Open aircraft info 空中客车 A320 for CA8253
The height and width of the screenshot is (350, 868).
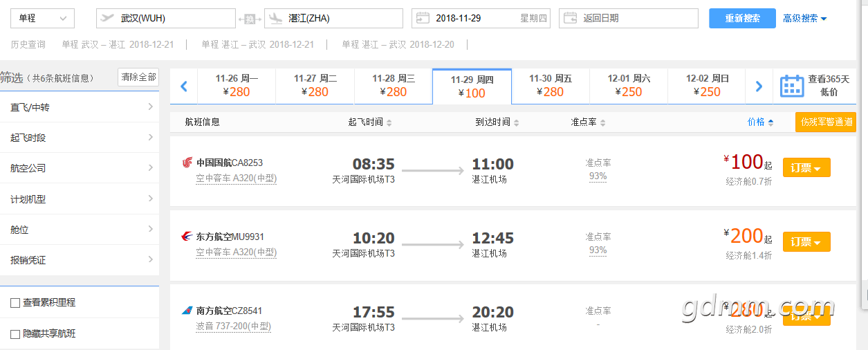click(x=236, y=178)
